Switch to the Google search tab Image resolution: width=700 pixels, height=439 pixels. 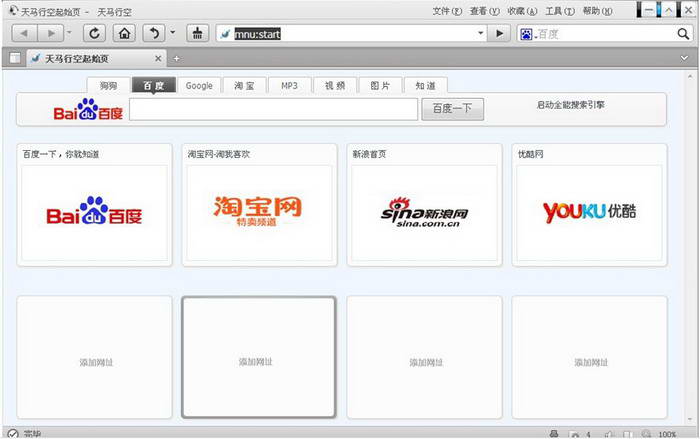click(x=199, y=85)
